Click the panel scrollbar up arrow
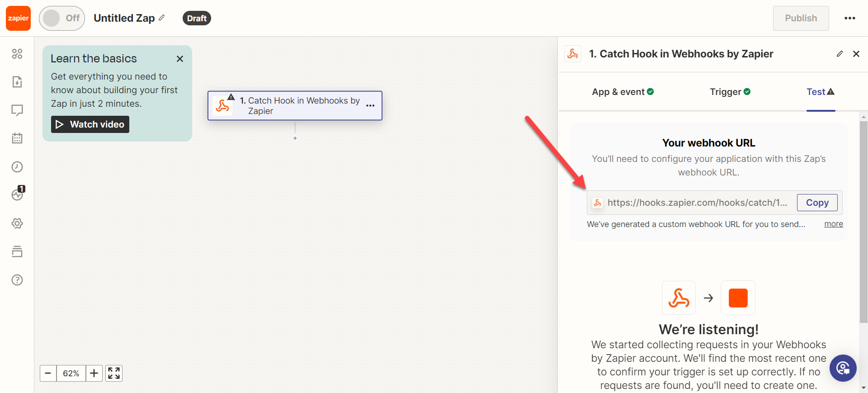Image resolution: width=868 pixels, height=393 pixels. [x=863, y=117]
